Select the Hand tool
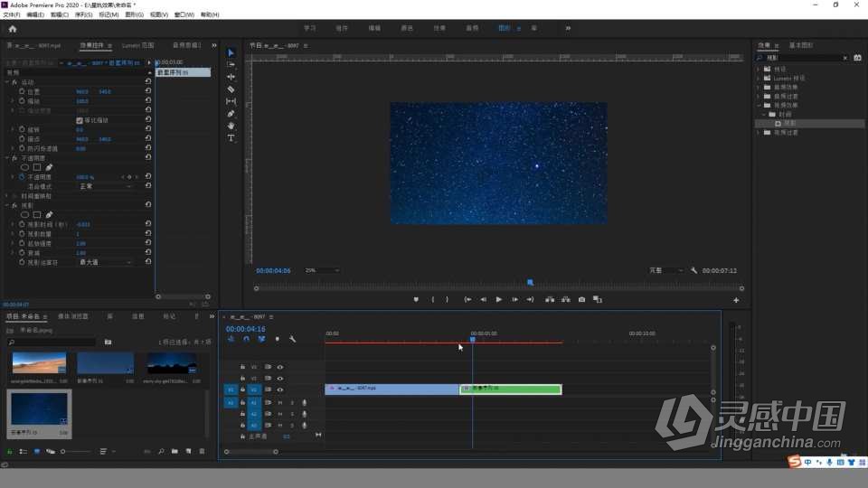 (231, 126)
